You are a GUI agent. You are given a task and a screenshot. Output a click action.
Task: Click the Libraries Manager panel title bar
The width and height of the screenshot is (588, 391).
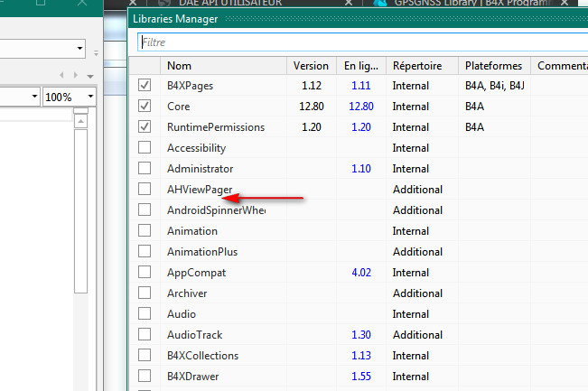click(x=358, y=19)
